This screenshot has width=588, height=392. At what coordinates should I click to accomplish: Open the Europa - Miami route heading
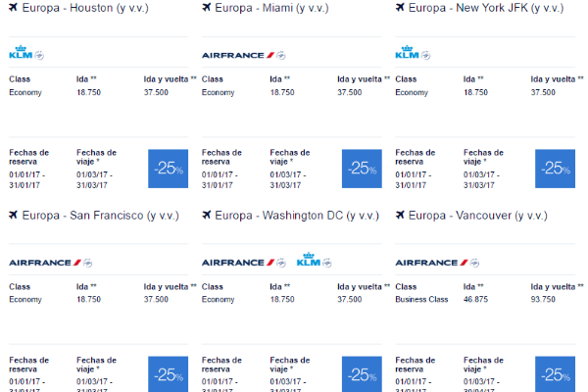[x=271, y=8]
